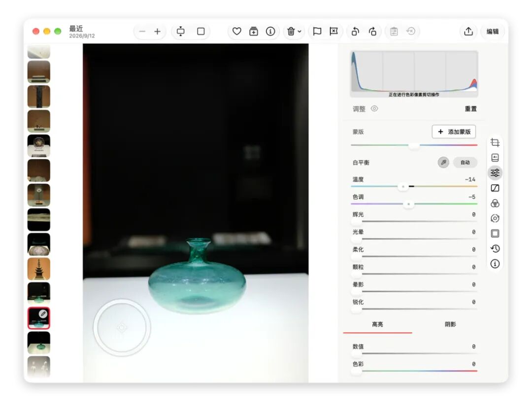Click the square outline icon in the toolbar
532x411 pixels.
(x=201, y=32)
